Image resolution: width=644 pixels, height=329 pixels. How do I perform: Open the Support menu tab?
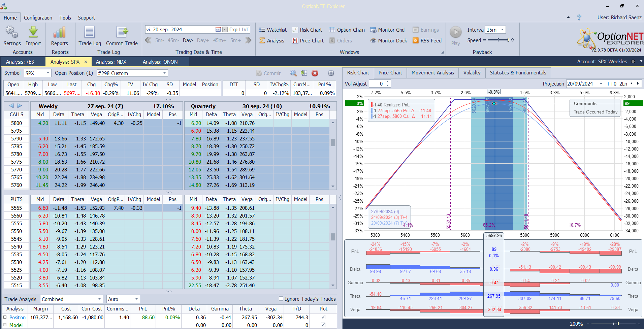tap(87, 18)
